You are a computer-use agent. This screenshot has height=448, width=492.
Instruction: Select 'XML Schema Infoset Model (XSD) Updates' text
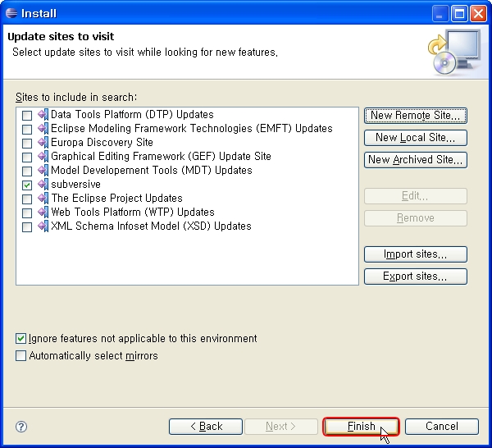tap(151, 226)
